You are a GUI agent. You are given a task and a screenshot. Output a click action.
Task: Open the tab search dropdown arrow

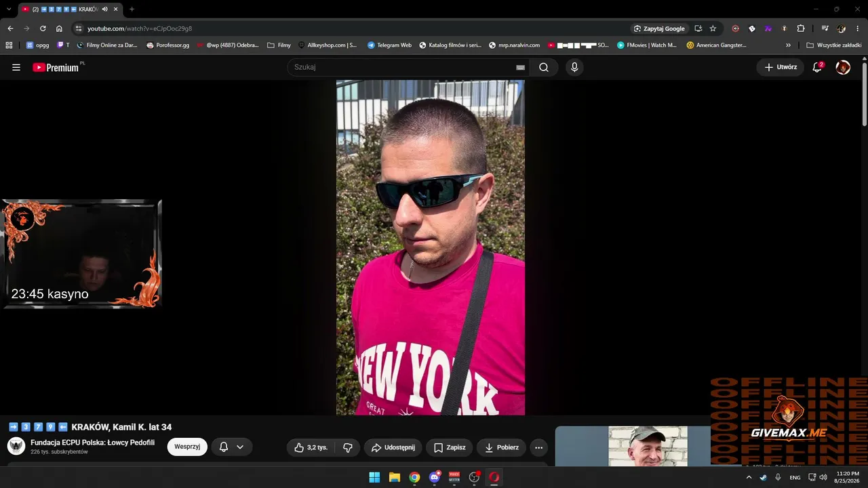(9, 9)
